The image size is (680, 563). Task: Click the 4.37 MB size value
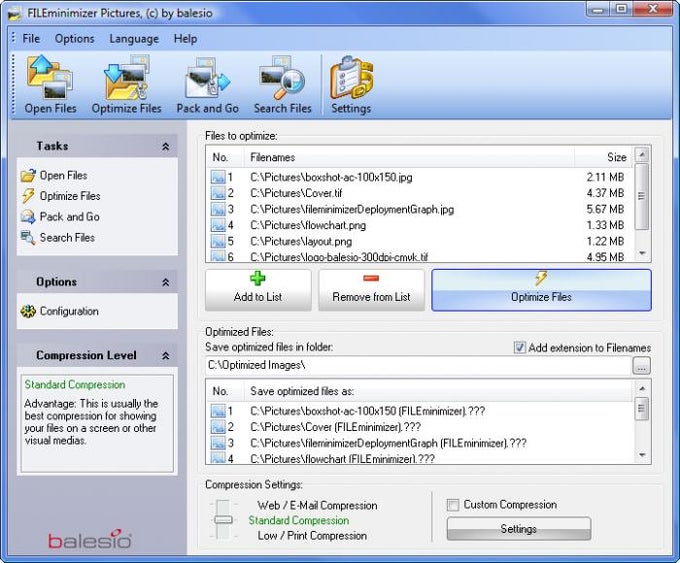pyautogui.click(x=605, y=193)
